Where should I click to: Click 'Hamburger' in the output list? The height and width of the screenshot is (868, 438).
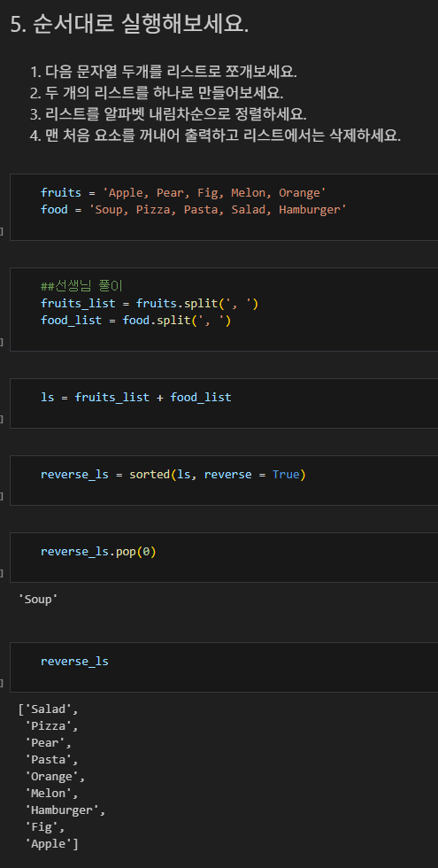(x=62, y=810)
